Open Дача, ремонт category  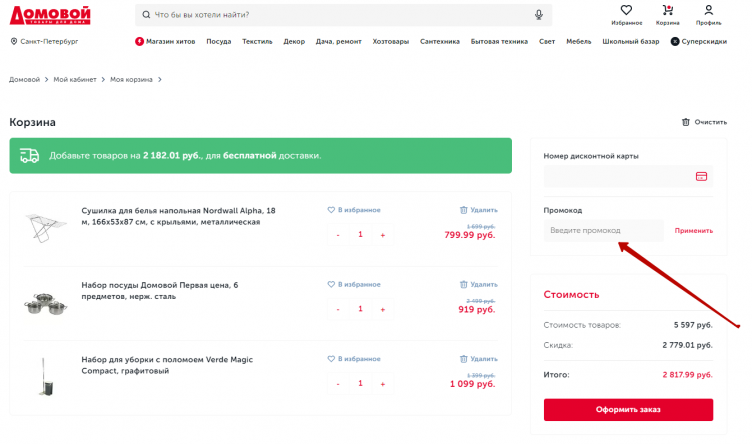click(339, 41)
